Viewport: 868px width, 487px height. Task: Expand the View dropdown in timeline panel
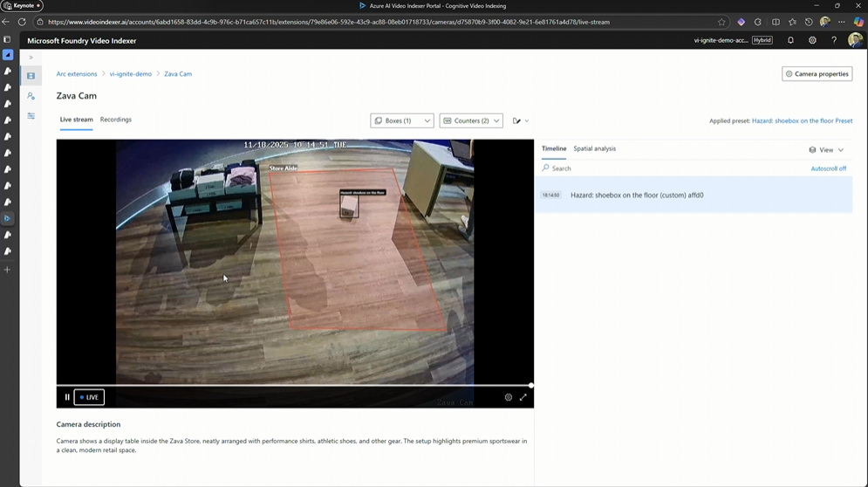[826, 150]
